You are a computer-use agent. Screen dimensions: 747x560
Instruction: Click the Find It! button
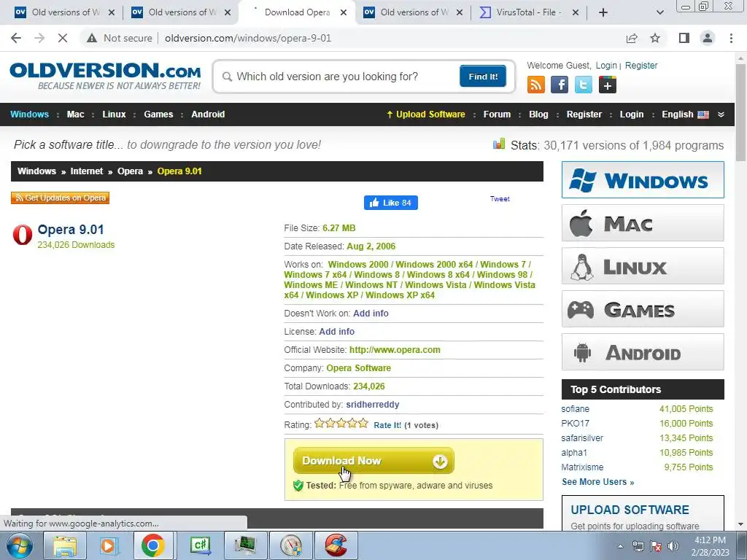pos(483,76)
